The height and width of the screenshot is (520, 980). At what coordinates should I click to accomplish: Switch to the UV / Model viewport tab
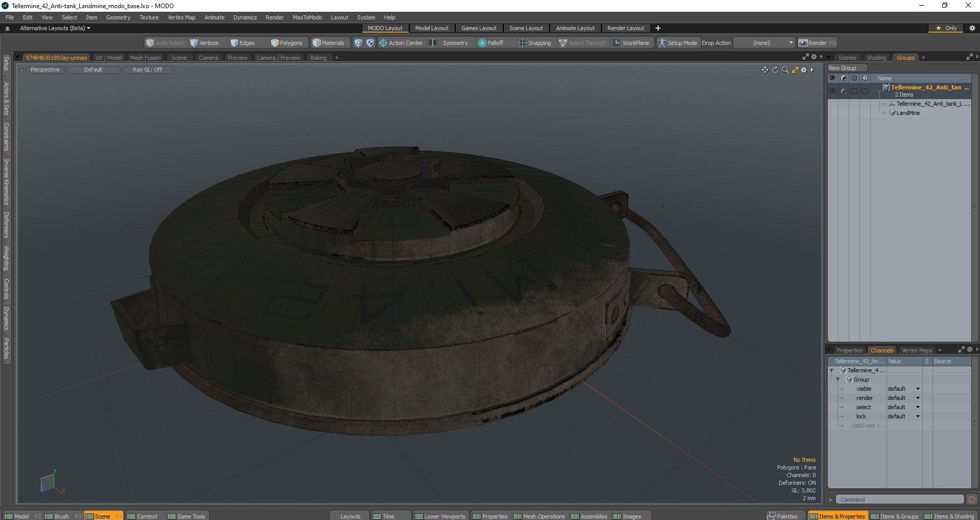108,58
